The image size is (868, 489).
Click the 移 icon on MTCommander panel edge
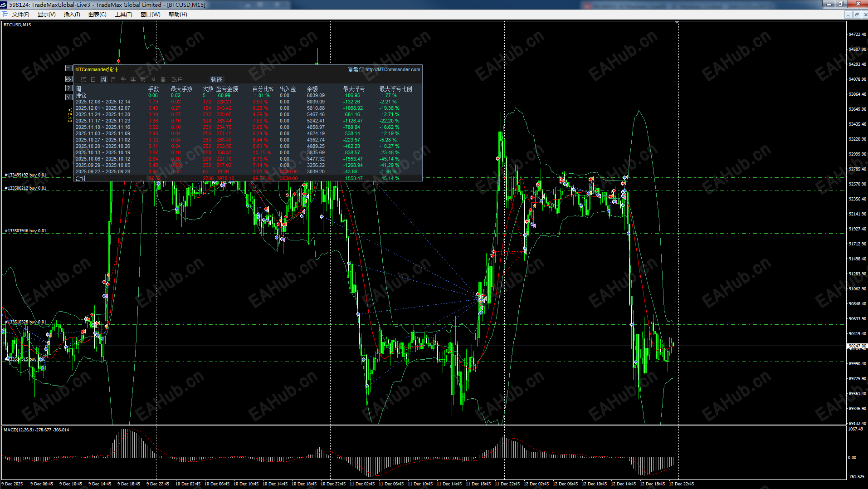68,79
